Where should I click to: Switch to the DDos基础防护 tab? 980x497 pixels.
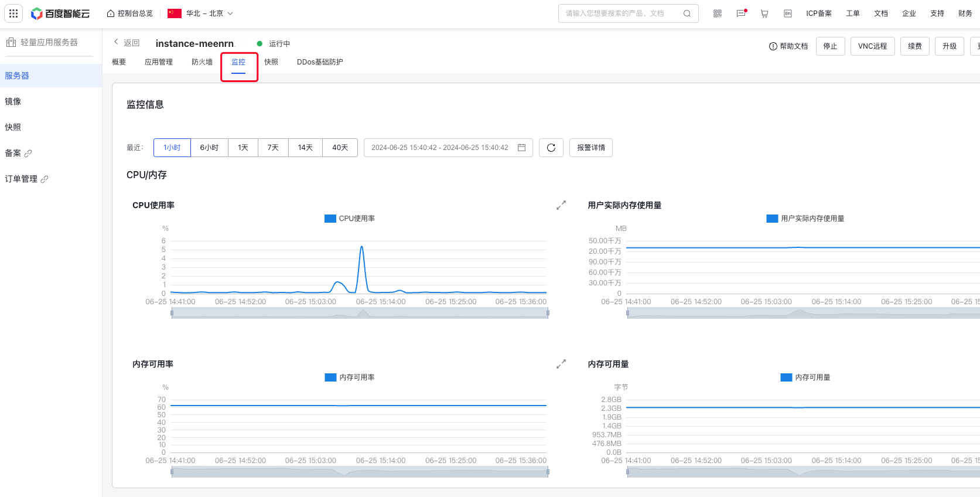pos(320,62)
